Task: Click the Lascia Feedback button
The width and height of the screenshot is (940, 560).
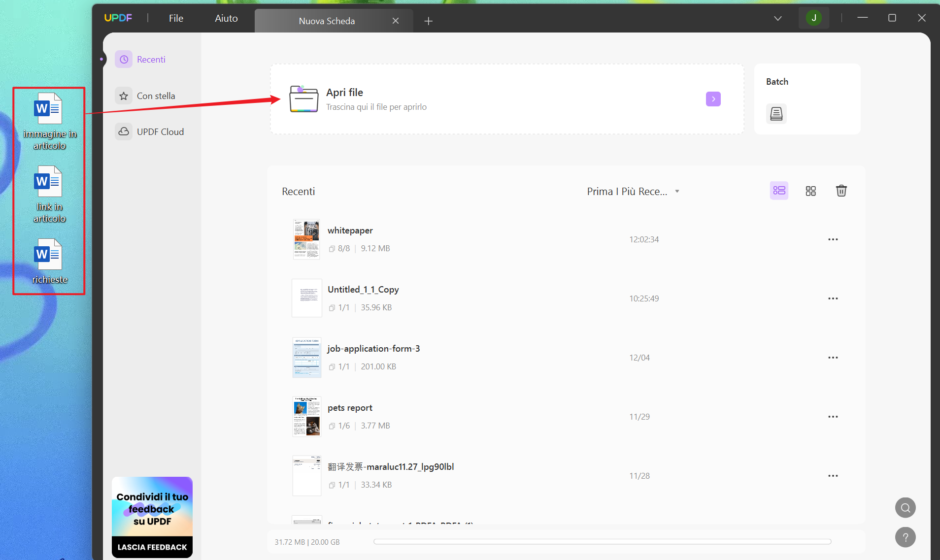Action: pos(152,547)
